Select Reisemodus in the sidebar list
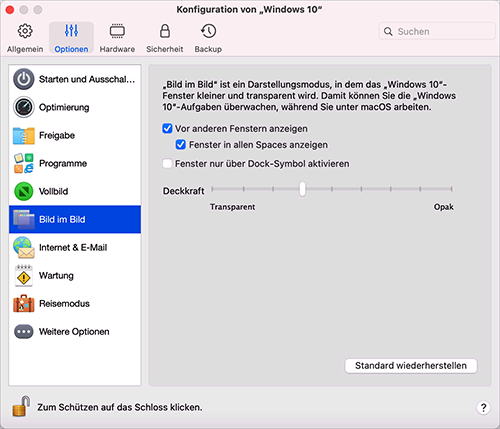Screen dimensions: 500x429 point(75,303)
